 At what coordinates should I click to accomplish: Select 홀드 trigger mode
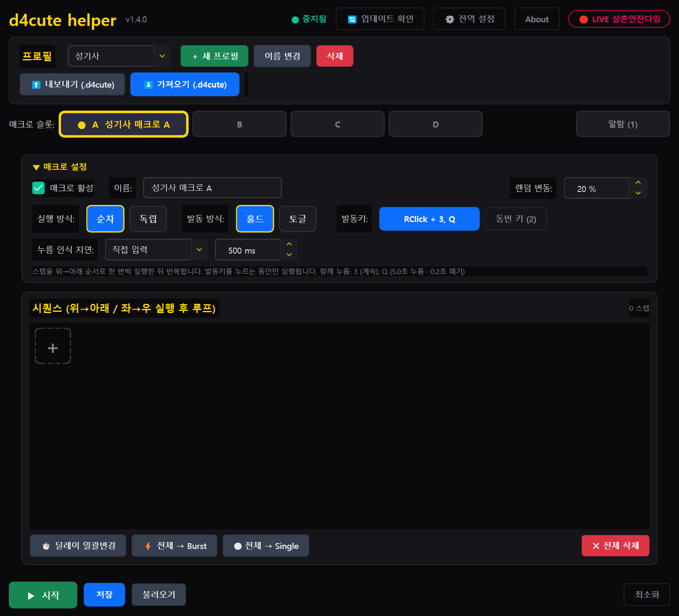(x=255, y=219)
